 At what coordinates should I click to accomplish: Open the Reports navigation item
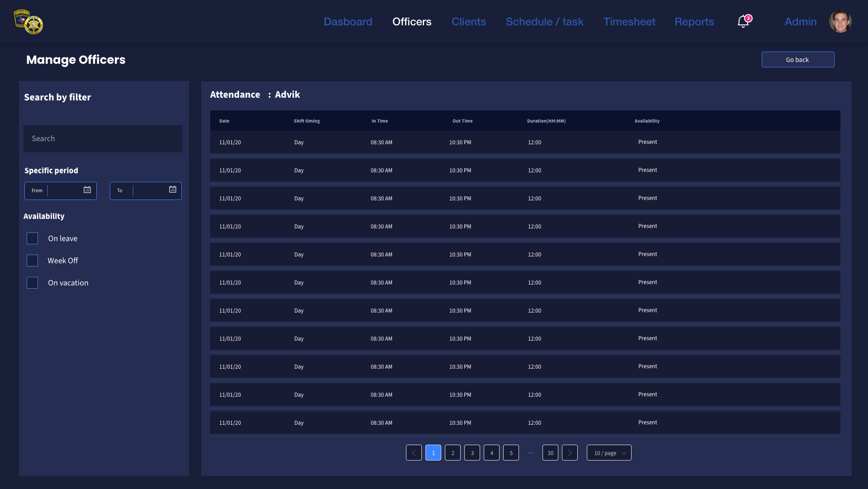click(694, 22)
